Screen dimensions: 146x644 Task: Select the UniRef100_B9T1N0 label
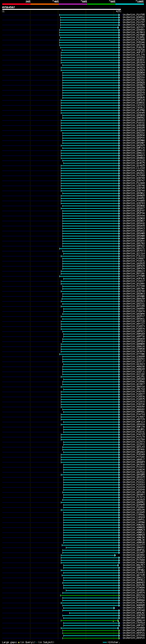(x=133, y=273)
